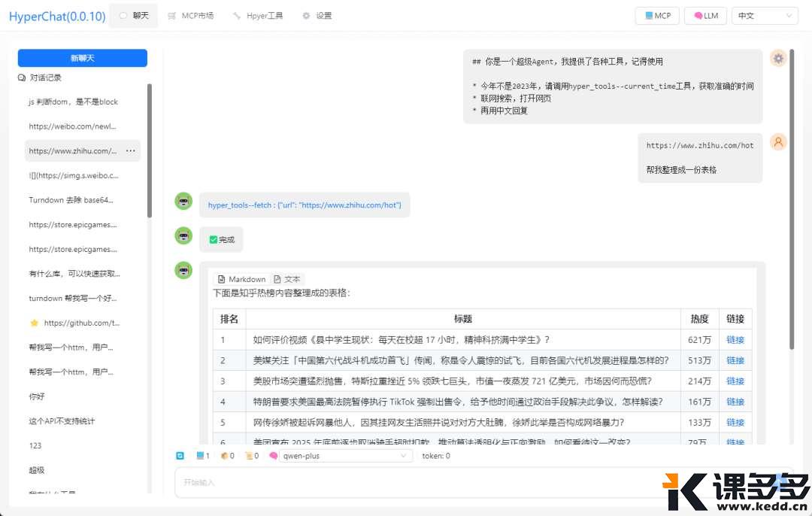812x516 pixels.
Task: Click bot avatar next to 完成 message
Action: point(183,235)
